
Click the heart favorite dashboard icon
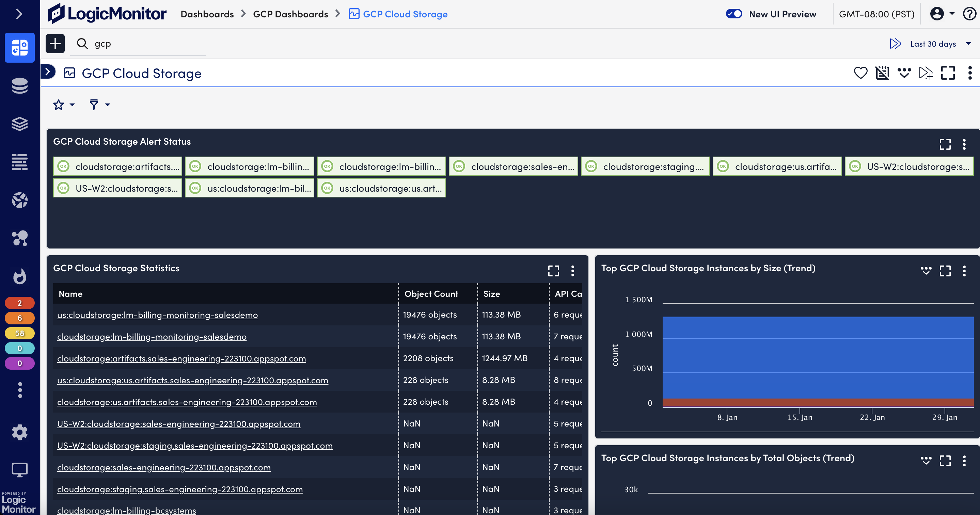click(860, 73)
